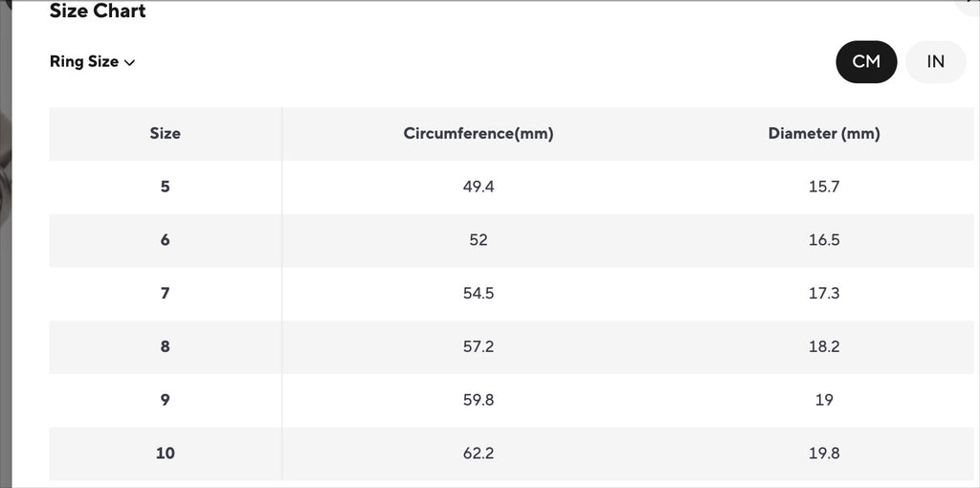Click the Size Chart heading
Screen dimensions: 980x488
pos(98,11)
